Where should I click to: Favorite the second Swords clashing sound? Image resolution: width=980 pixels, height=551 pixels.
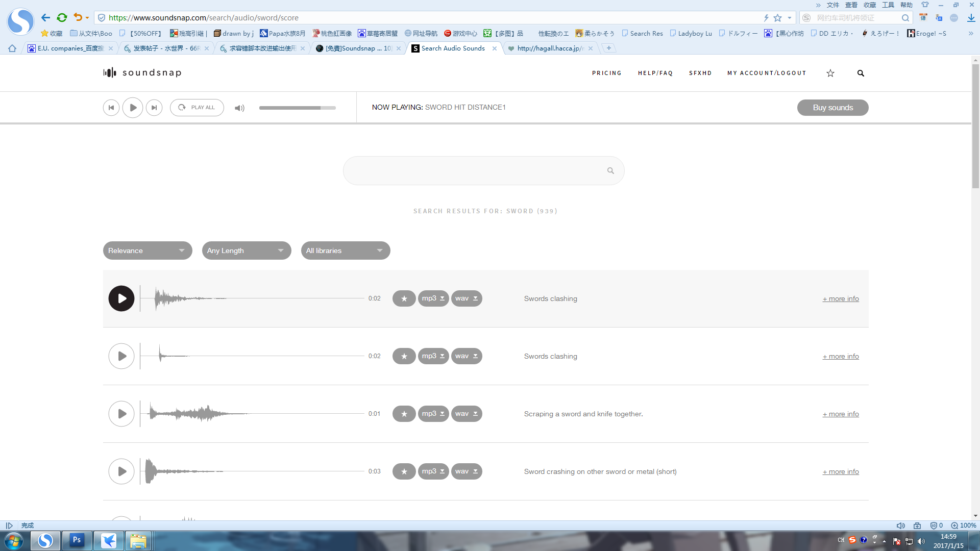[404, 356]
